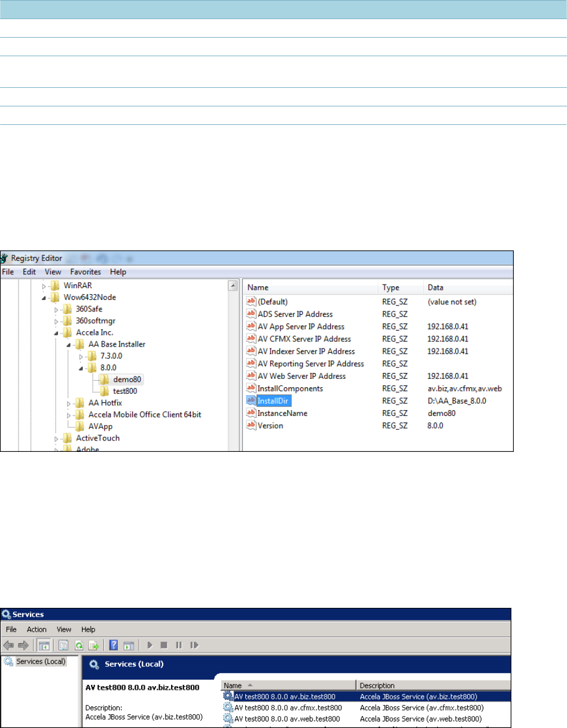Screen dimensions: 567x728
Task: Click the Services window title bar icon
Action: point(6,614)
